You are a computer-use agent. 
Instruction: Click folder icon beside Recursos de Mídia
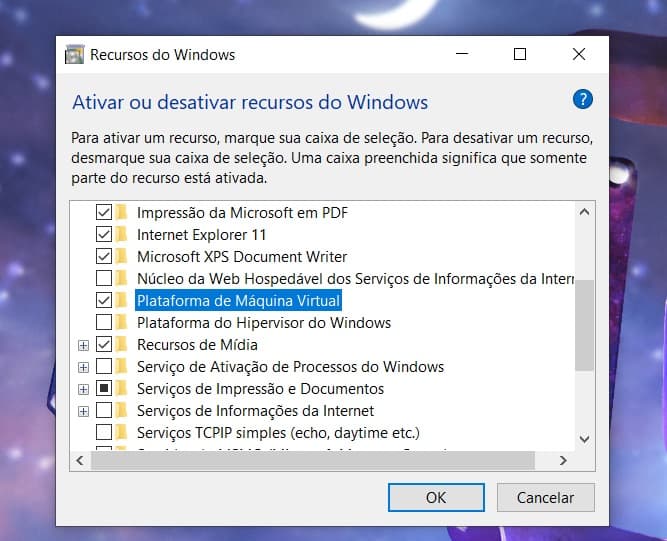coord(122,344)
